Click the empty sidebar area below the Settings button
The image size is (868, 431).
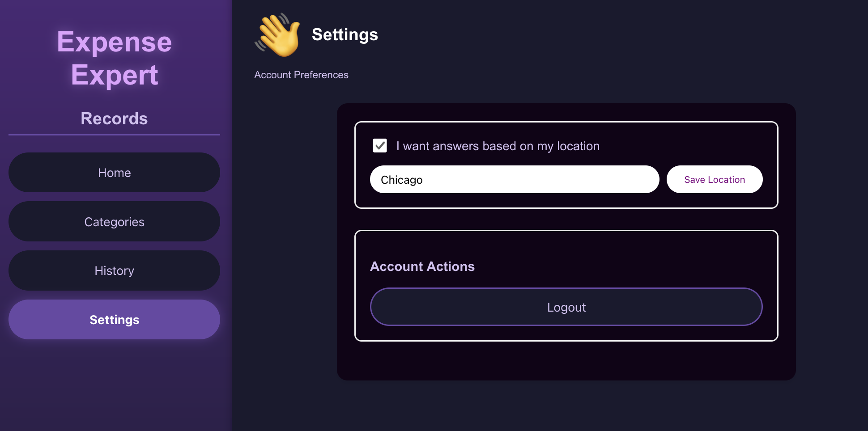point(114,385)
